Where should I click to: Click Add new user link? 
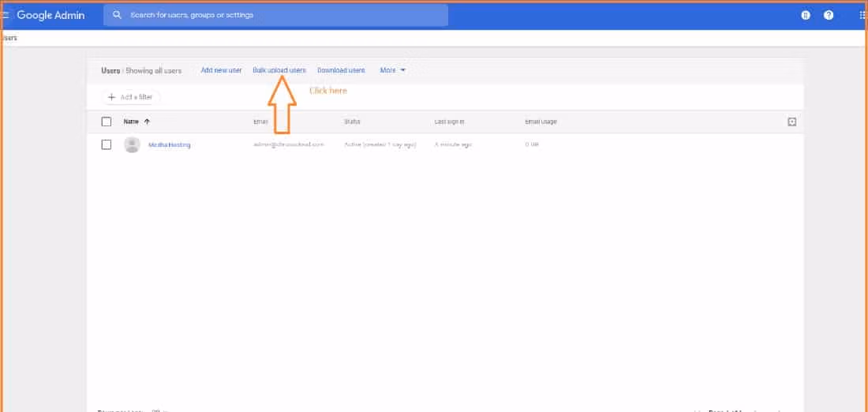[x=221, y=70]
